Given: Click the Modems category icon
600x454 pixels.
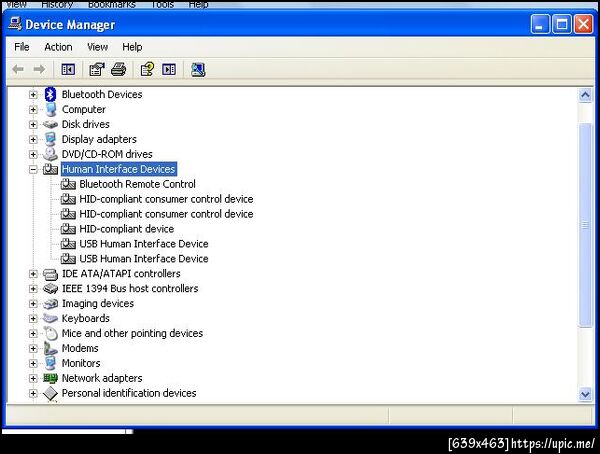Looking at the screenshot, I should (50, 348).
